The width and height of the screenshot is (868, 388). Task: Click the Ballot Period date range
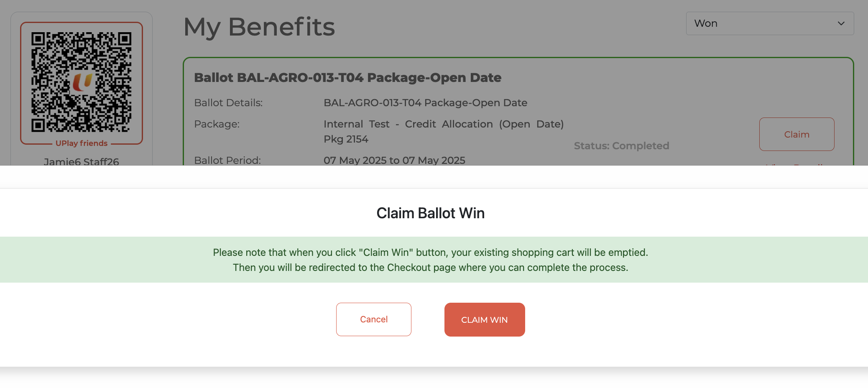394,161
